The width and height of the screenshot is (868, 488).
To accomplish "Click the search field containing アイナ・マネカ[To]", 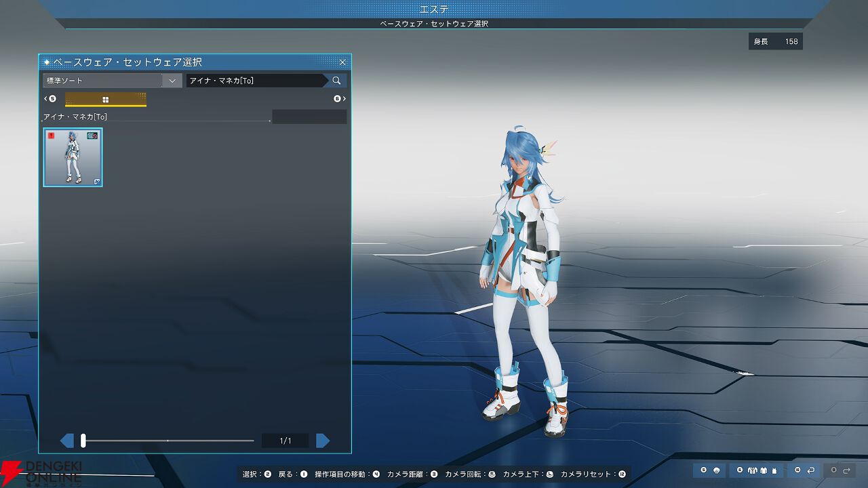I will (x=256, y=81).
